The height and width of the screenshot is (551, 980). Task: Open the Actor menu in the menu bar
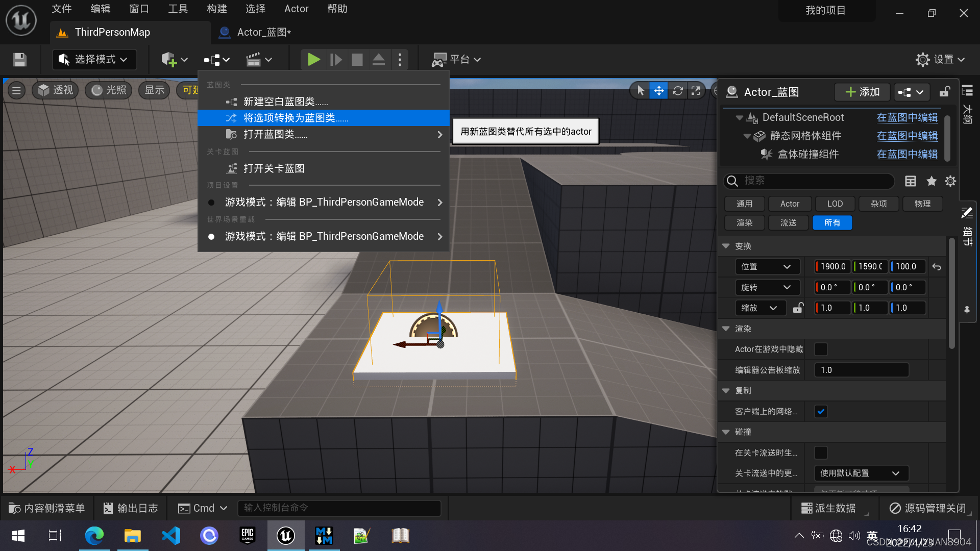296,9
